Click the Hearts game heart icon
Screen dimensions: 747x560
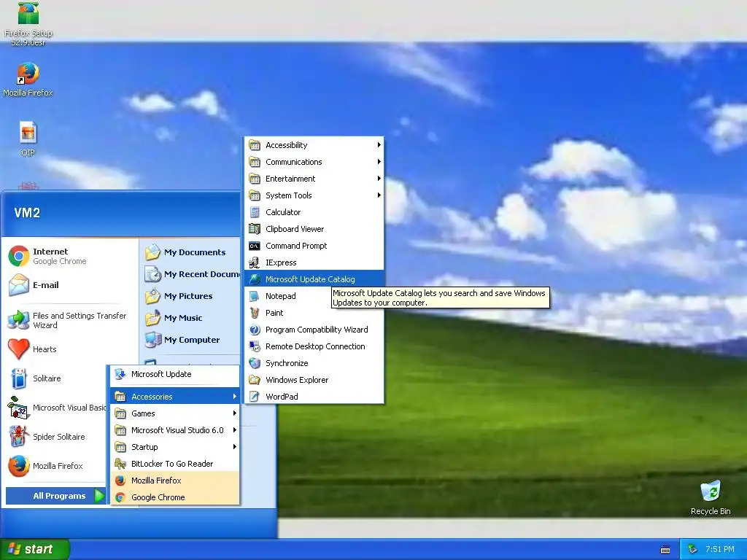[18, 349]
